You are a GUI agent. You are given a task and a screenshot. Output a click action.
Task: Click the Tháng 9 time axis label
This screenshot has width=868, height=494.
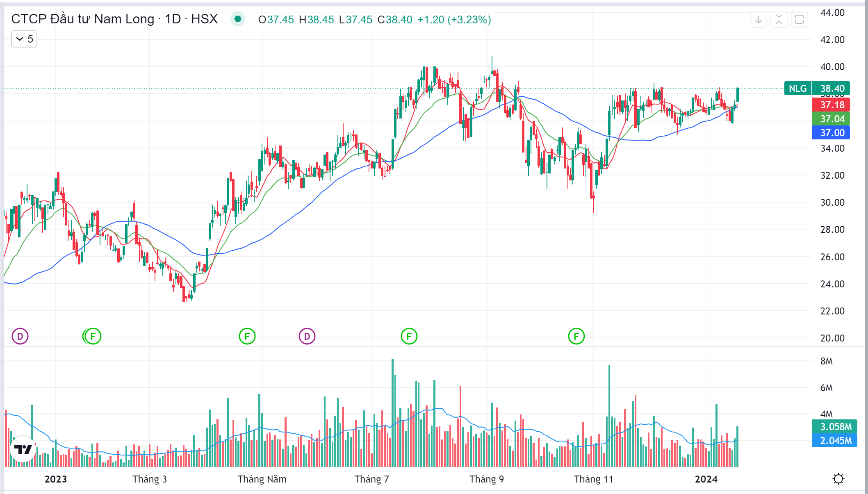point(486,479)
